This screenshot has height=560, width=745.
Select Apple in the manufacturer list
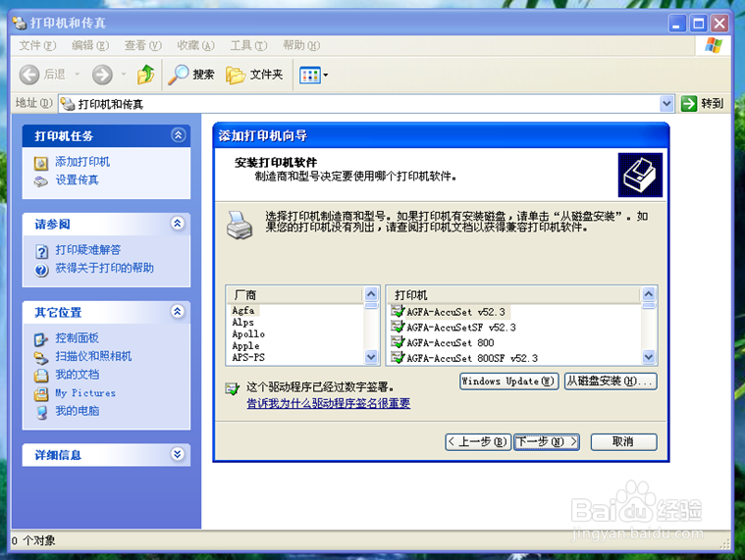(x=245, y=346)
